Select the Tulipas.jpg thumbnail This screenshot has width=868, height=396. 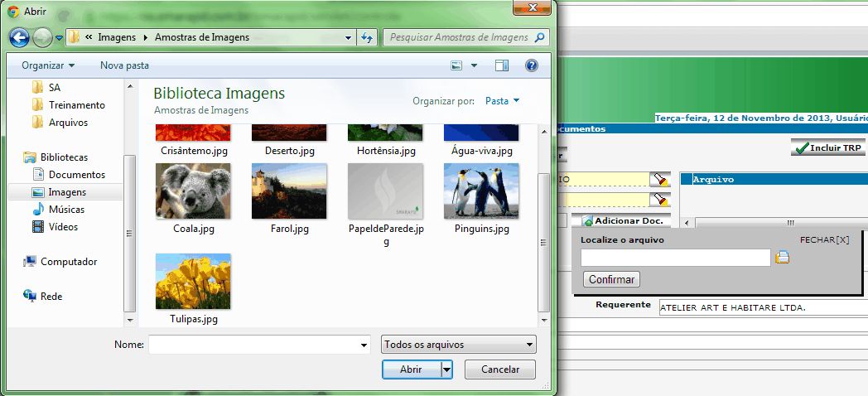[193, 282]
